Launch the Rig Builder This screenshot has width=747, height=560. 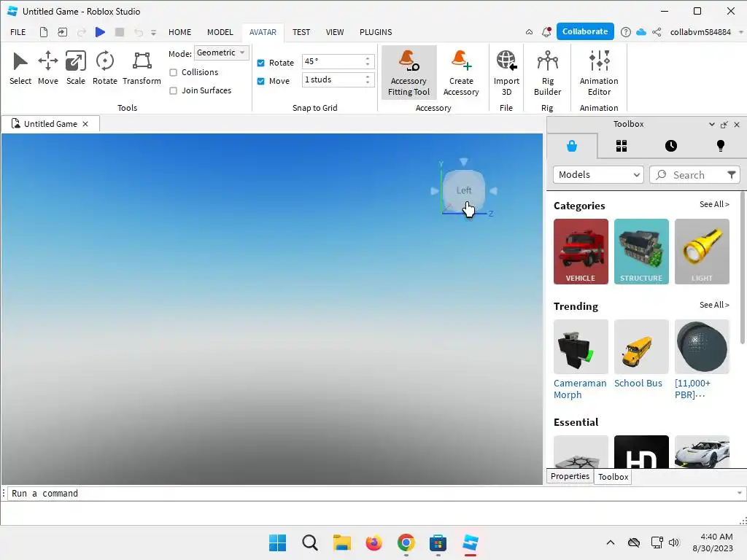click(547, 72)
